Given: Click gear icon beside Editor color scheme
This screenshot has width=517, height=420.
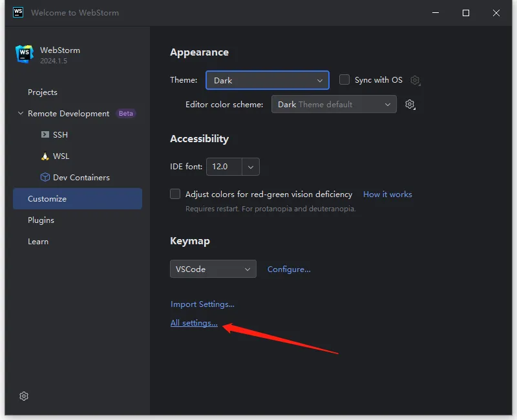Looking at the screenshot, I should click(410, 105).
